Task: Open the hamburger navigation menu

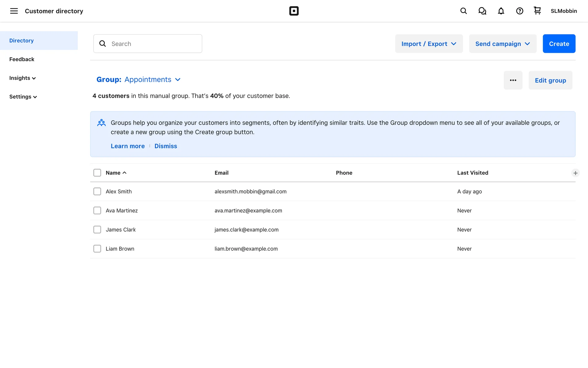Action: 14,11
